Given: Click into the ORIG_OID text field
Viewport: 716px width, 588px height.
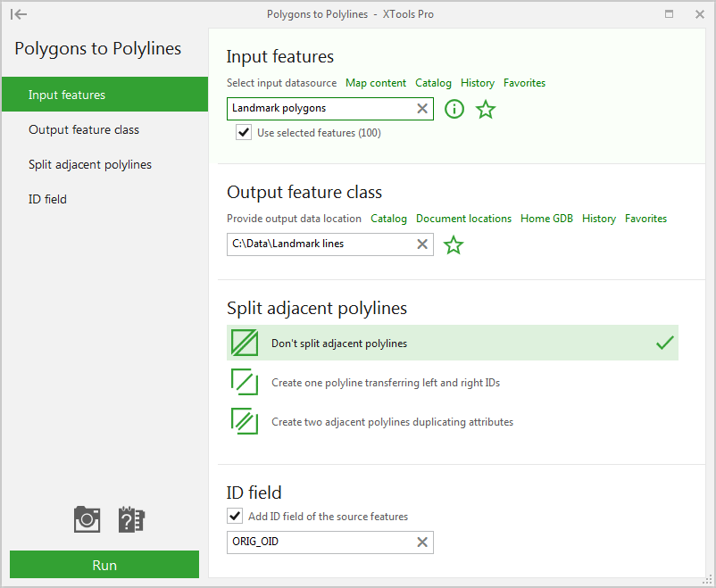Looking at the screenshot, I should [321, 542].
